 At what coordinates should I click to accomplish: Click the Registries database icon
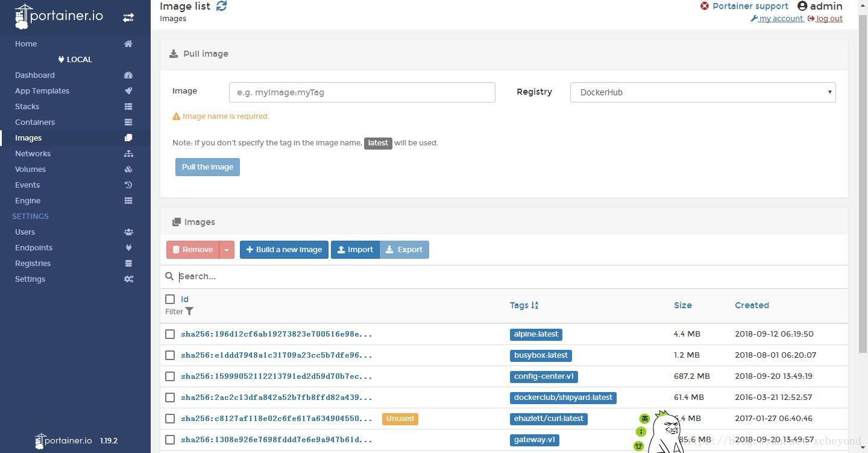[128, 264]
